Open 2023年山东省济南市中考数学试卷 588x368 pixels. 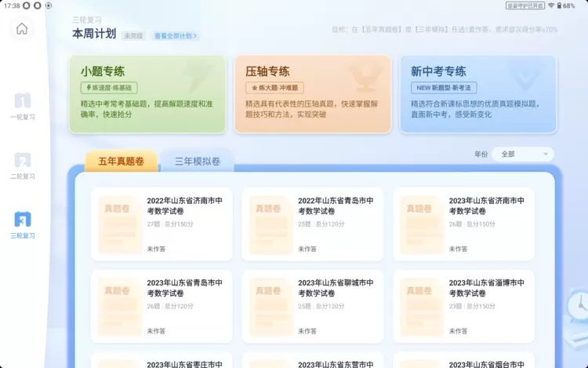463,224
